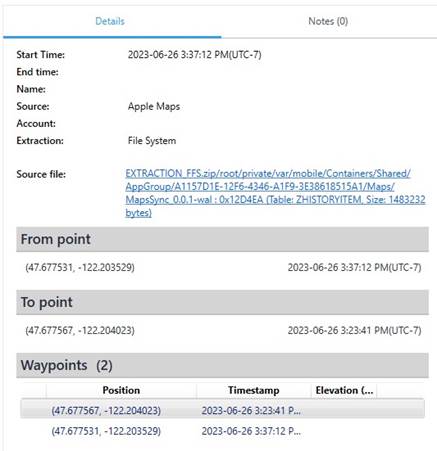
Task: Select second waypoint row 47.677531, -122.203529
Action: (x=222, y=431)
